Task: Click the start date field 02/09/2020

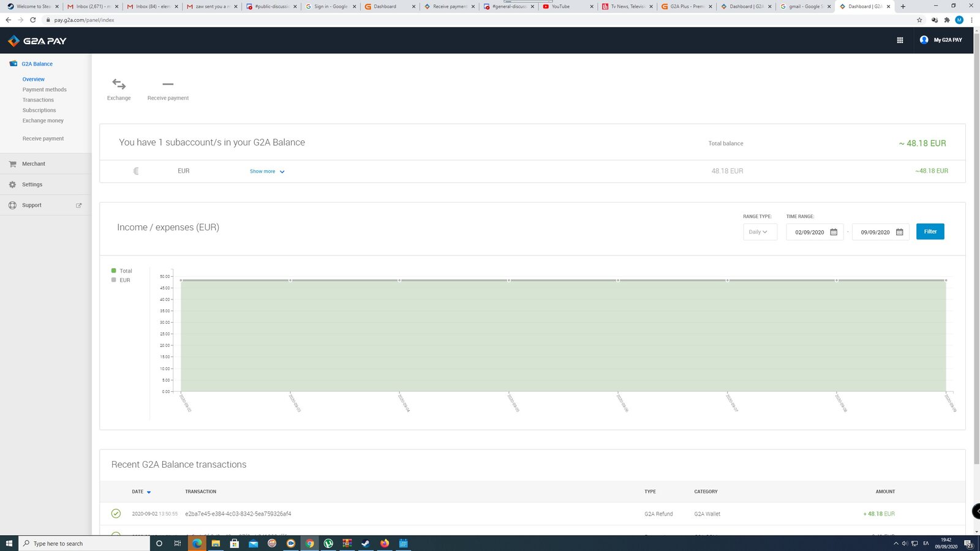Action: (815, 232)
